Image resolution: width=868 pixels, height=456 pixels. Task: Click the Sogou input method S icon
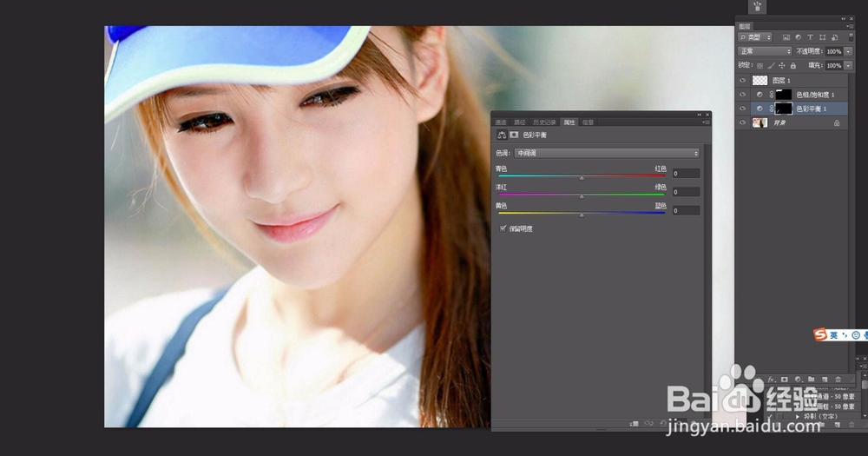pos(820,334)
